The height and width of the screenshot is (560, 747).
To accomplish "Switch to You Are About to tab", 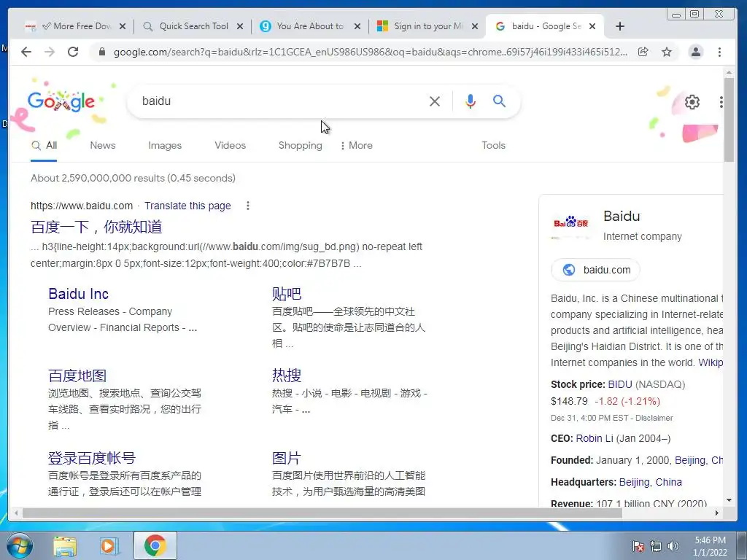I will pos(309,26).
